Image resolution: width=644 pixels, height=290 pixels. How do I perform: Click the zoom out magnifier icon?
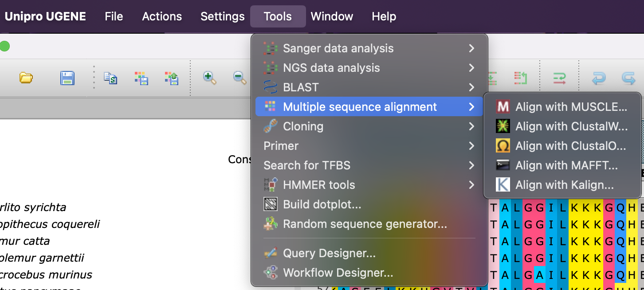coord(240,78)
